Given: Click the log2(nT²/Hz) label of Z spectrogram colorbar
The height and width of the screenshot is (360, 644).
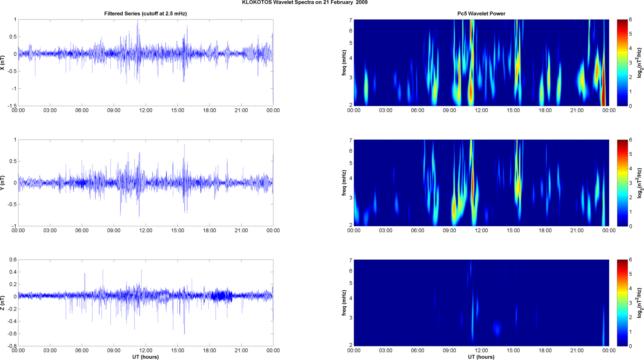Looking at the screenshot, I should (640, 303).
